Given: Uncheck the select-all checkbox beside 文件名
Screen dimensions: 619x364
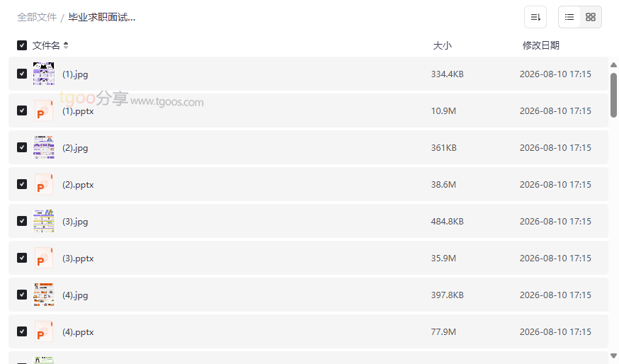Looking at the screenshot, I should coord(22,45).
